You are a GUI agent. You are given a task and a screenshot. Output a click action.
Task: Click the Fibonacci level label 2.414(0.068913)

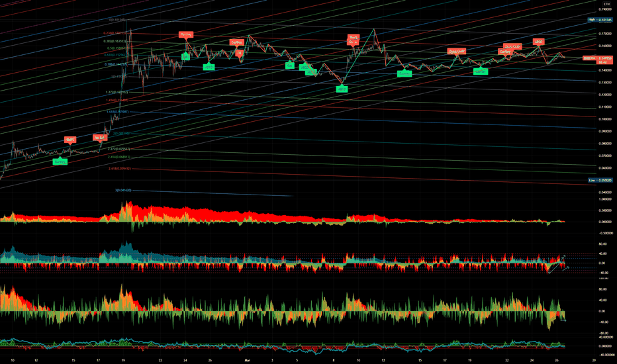tap(119, 157)
